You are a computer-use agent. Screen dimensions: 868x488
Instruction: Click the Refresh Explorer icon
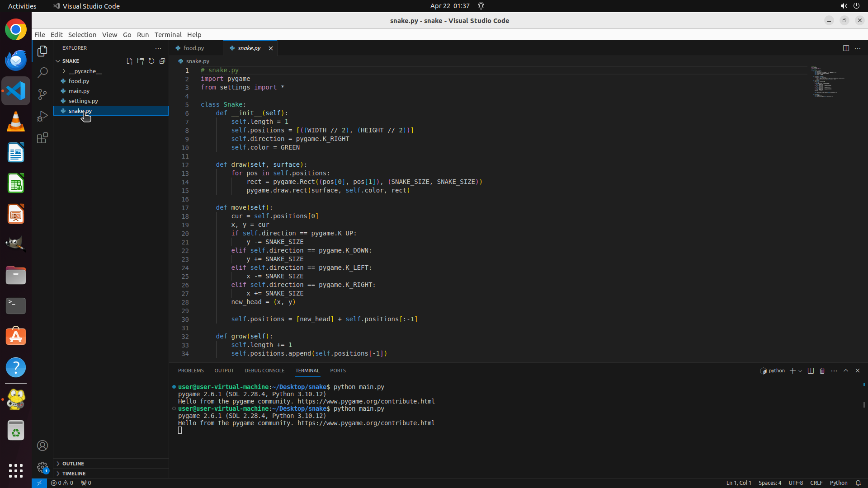[x=151, y=61]
